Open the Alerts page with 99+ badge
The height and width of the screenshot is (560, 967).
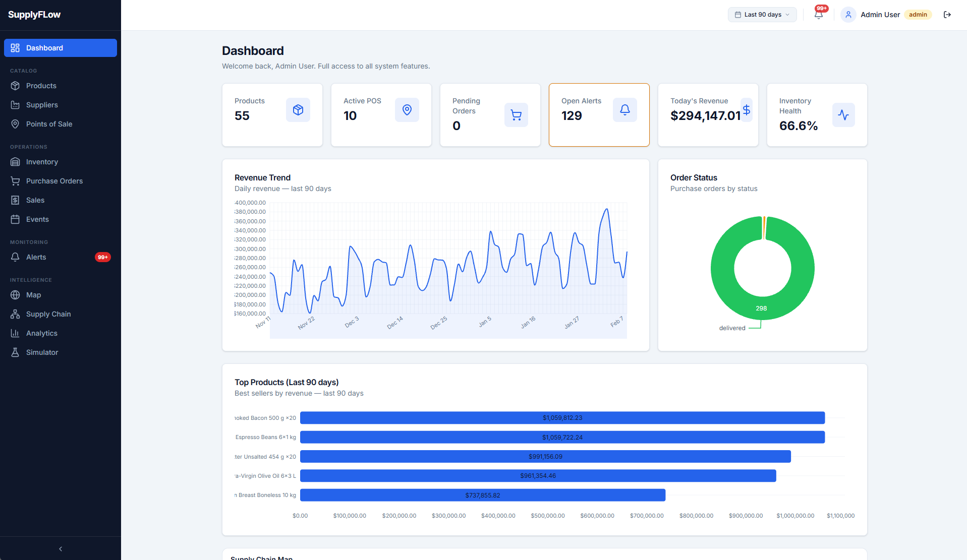point(36,257)
